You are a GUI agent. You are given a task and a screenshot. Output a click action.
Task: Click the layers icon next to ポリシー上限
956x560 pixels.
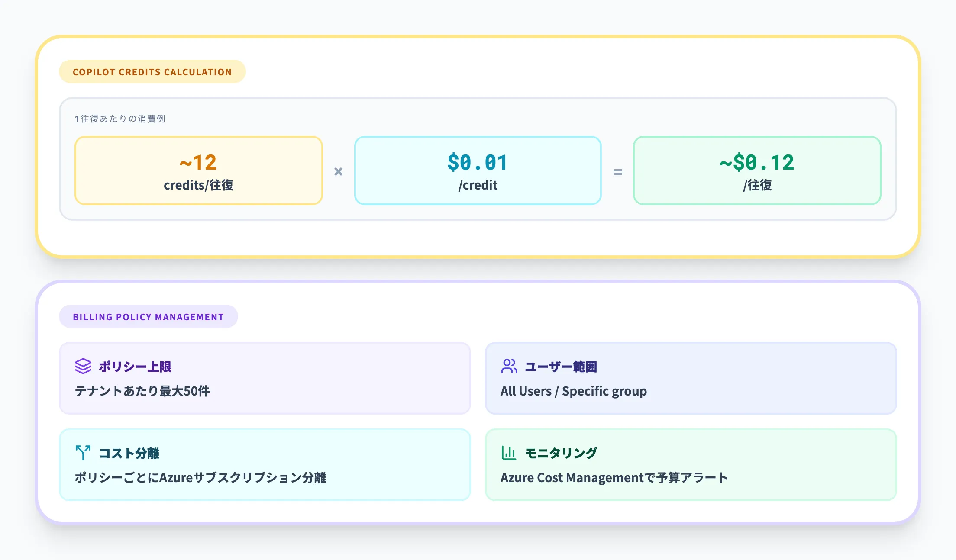tap(83, 367)
